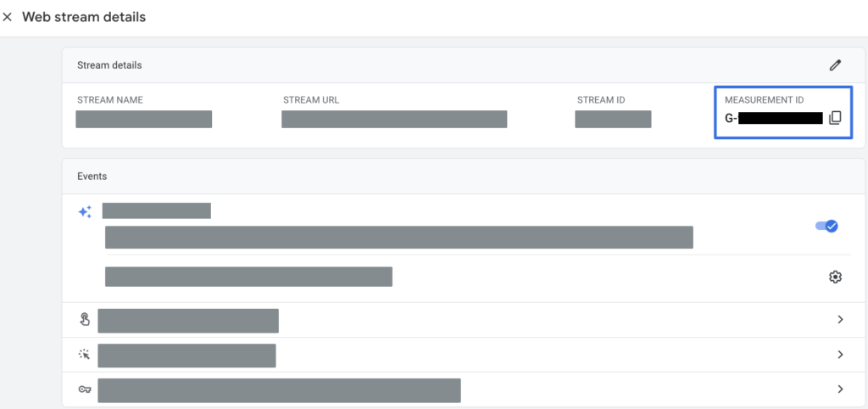The image size is (868, 409).
Task: Click the redacted Stream URL value
Action: [x=394, y=119]
